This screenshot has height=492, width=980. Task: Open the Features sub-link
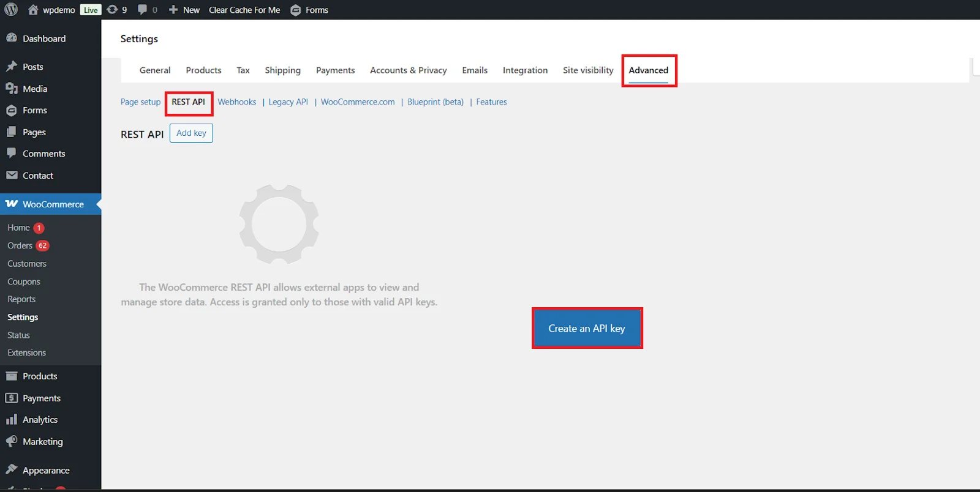(x=492, y=102)
